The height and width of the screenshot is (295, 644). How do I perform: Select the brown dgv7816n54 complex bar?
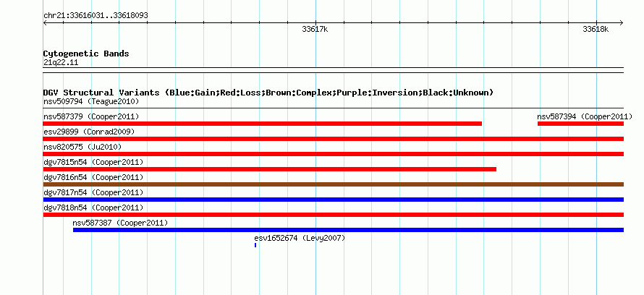[x=333, y=184]
